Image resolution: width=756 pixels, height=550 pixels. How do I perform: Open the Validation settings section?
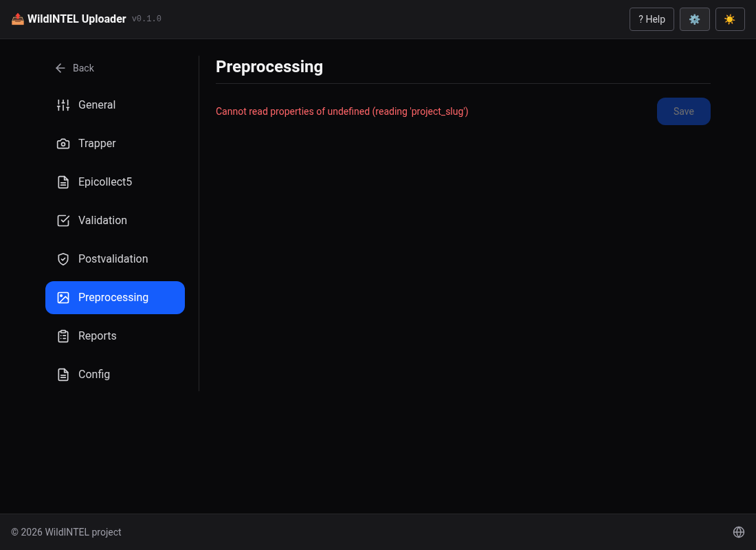pos(115,221)
